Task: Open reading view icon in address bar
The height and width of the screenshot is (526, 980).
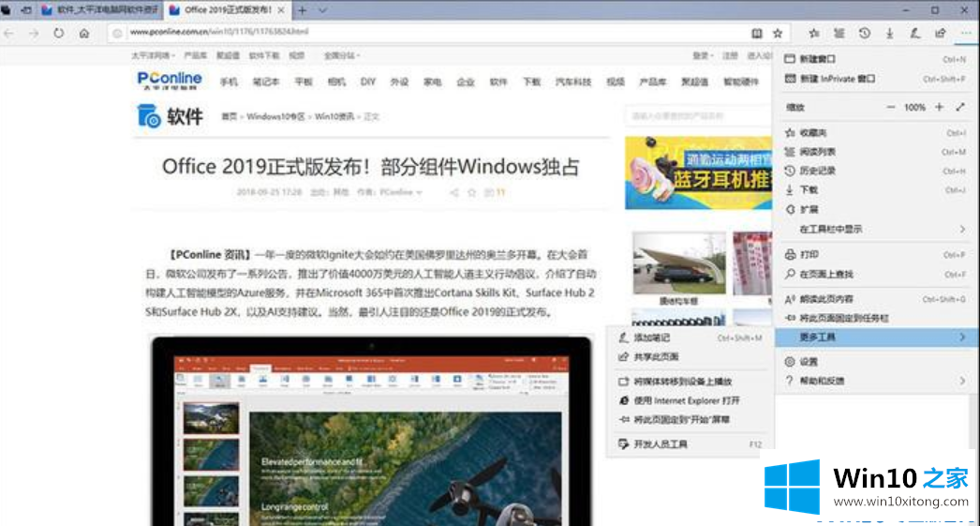Action: (756, 33)
